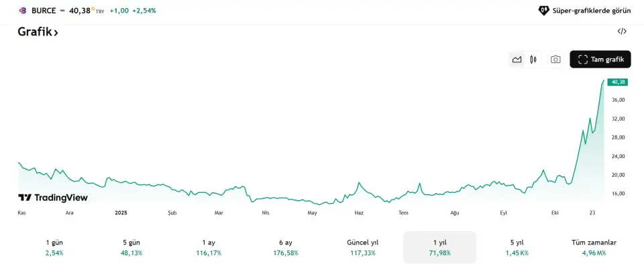Click the fullscreen icon in Tam grafik
644x276 pixels.
[582, 60]
